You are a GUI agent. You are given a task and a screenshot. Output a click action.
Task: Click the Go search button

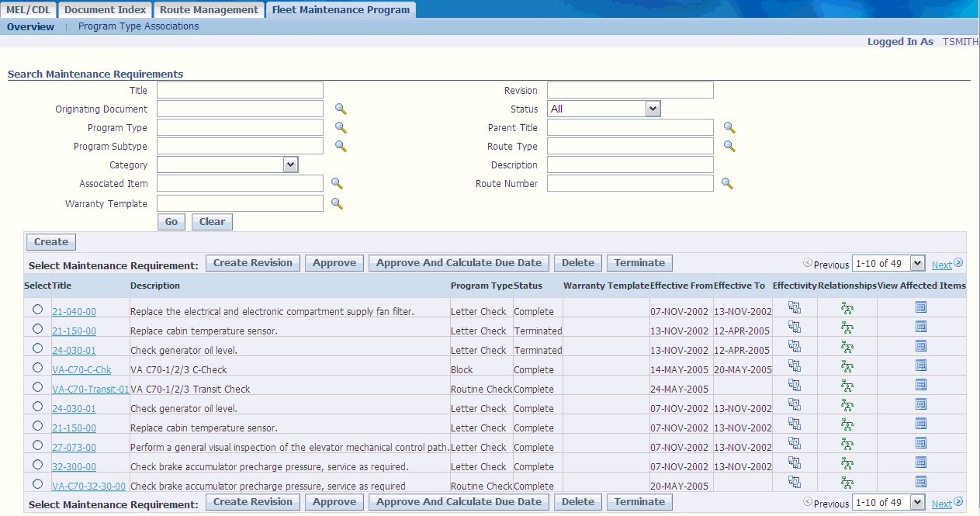pos(171,222)
